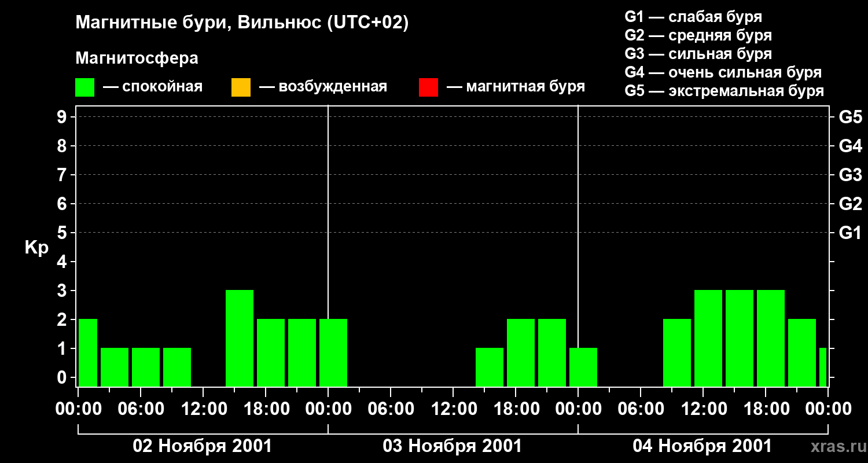The width and height of the screenshot is (868, 463).
Task: Click the 18:00 Kp 3 bar on 04 Ноября
Action: point(771,338)
